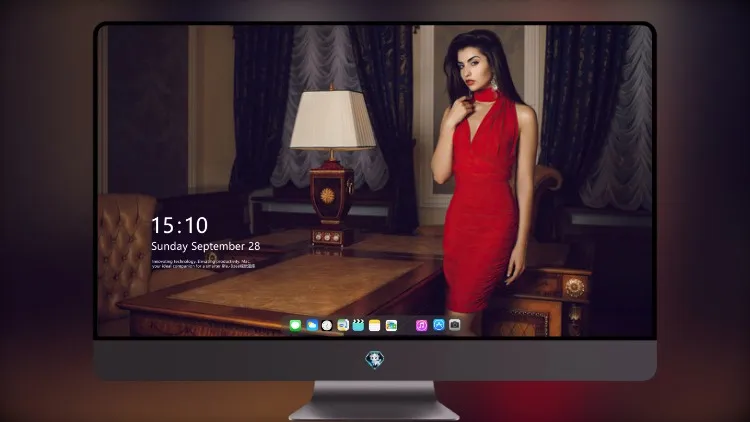Open the green Messages app in dock

click(295, 325)
